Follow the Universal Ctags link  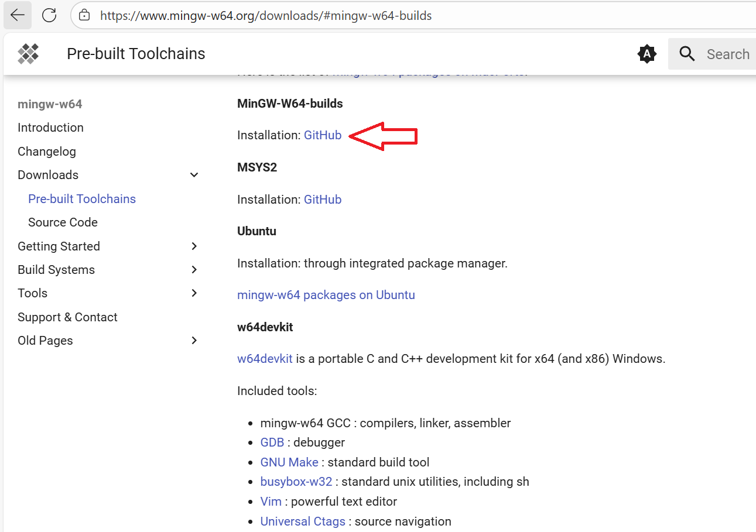pos(303,521)
